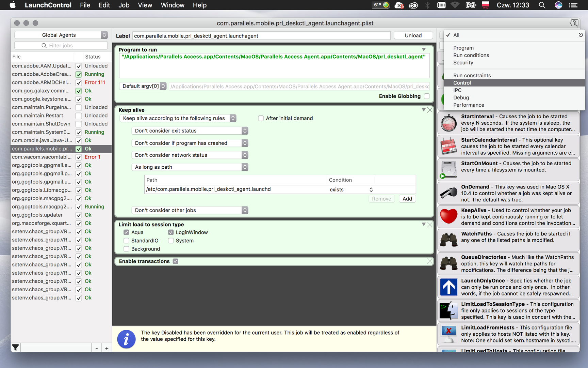Toggle the Enable Globbing checkbox
The height and width of the screenshot is (368, 588).
427,96
